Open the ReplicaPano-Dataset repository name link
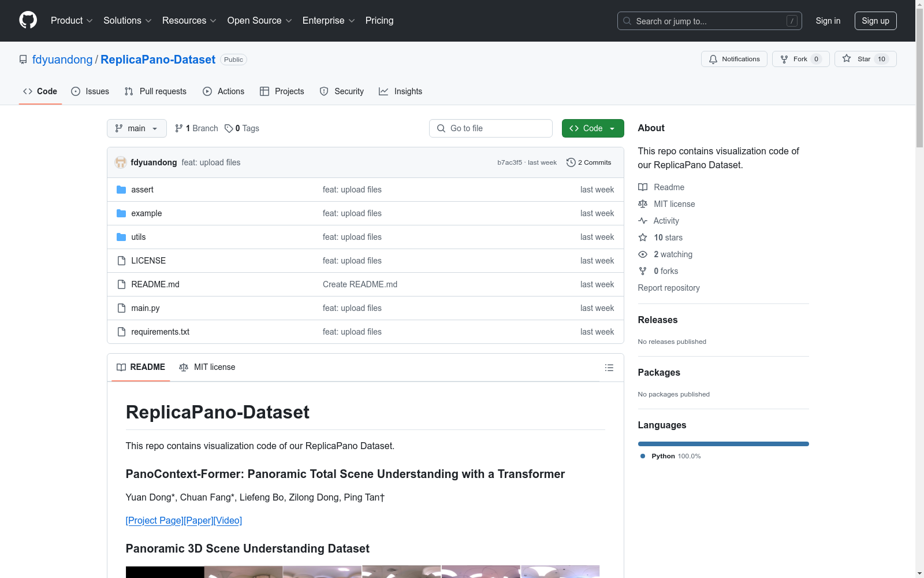This screenshot has width=924, height=578. [158, 60]
